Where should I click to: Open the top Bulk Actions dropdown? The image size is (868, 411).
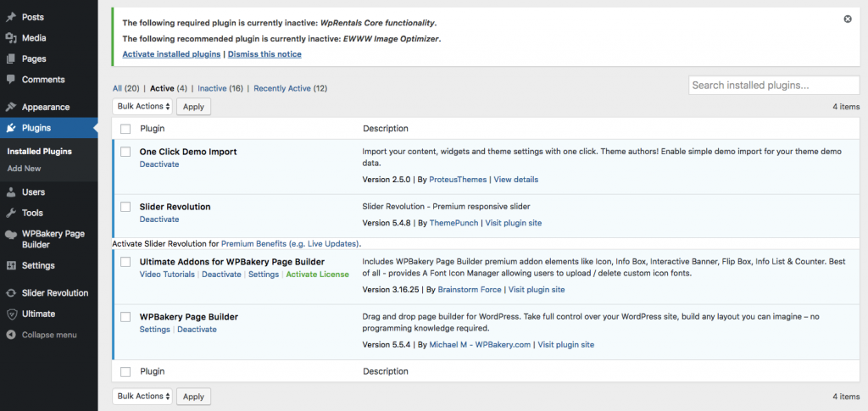tap(142, 106)
